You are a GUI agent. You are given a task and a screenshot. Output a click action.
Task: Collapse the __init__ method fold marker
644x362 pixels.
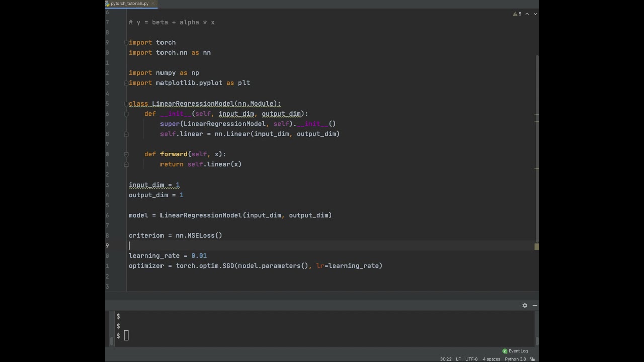click(x=126, y=114)
